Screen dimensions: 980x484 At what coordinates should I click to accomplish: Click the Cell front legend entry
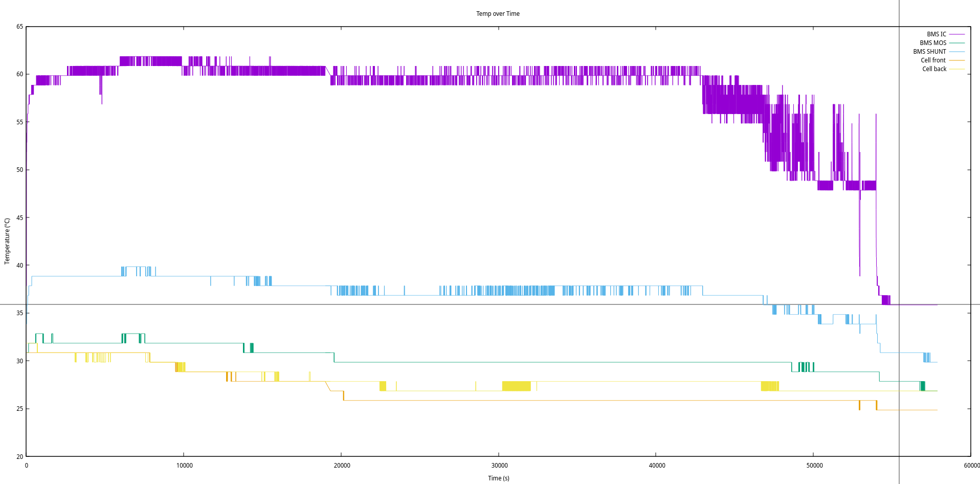coord(933,60)
